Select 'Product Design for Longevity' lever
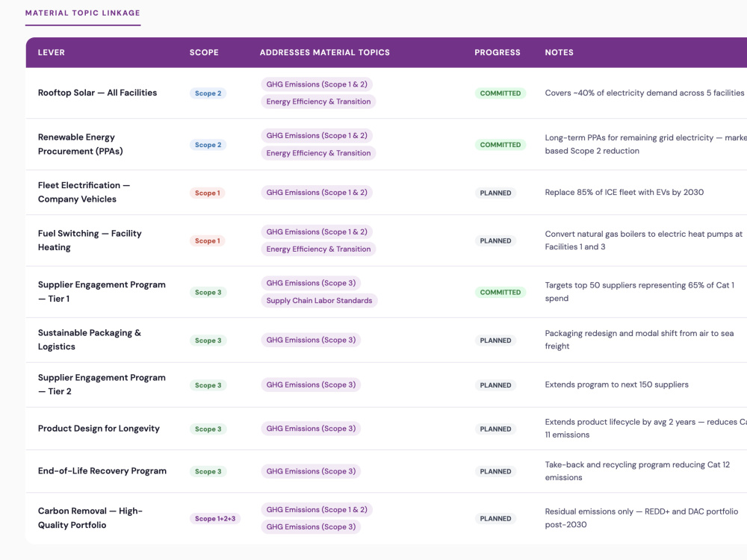 click(99, 428)
